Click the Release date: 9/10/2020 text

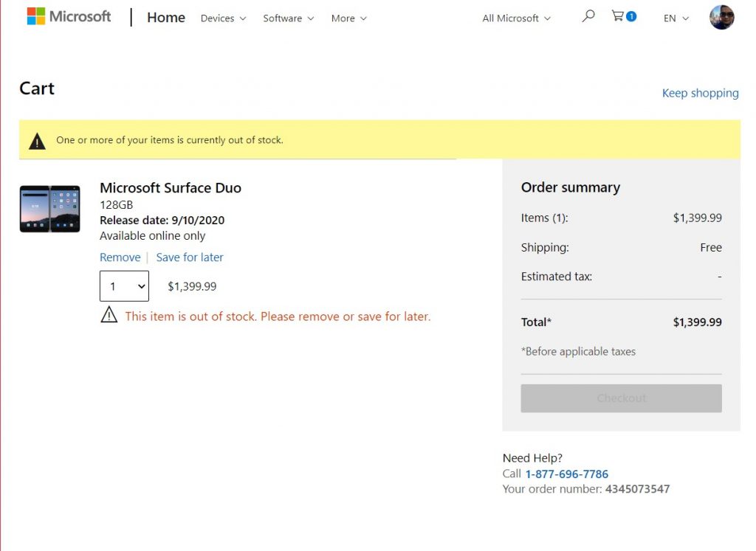click(162, 220)
